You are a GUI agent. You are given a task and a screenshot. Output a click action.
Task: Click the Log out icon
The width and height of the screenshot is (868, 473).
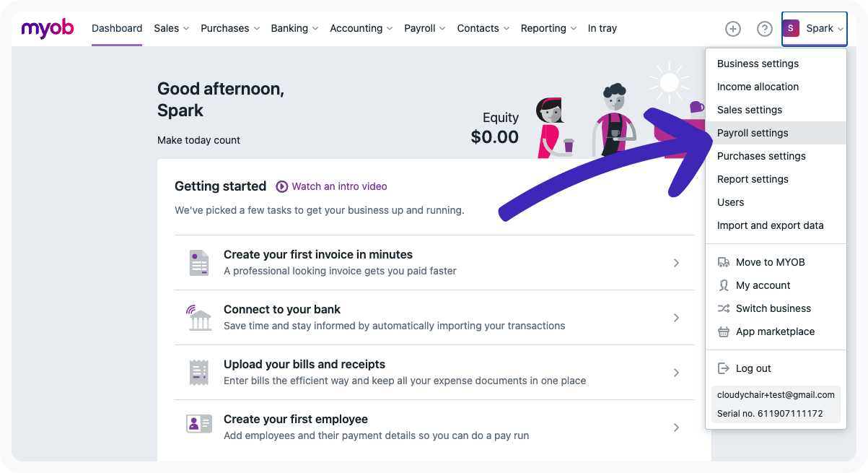pos(724,368)
